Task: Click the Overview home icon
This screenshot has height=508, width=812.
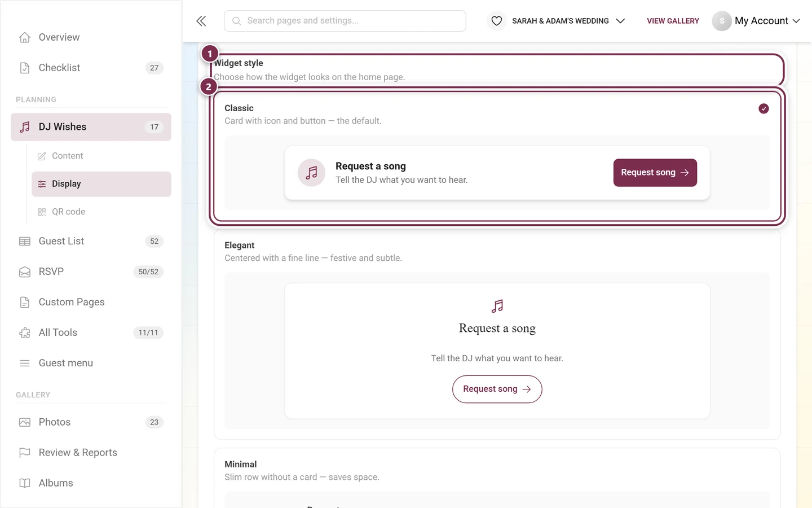Action: pyautogui.click(x=25, y=37)
